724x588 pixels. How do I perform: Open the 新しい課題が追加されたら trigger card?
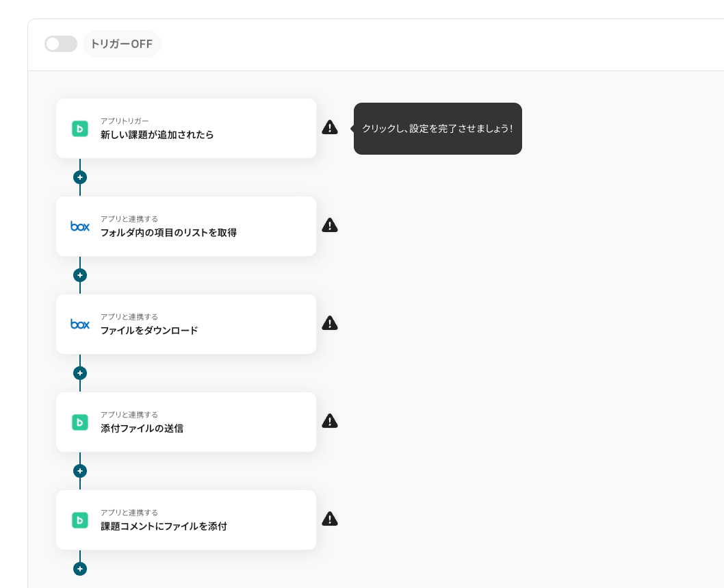click(186, 129)
